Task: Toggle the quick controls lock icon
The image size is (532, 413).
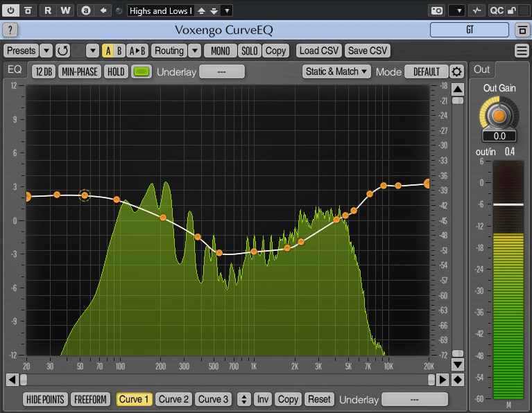Action: 512,10
